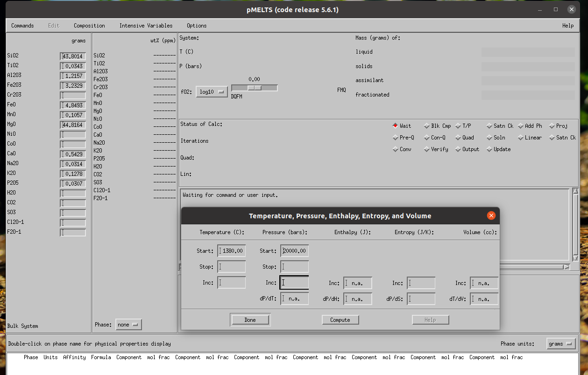Click the Add Ph status diamond
The image size is (588, 375).
click(520, 126)
